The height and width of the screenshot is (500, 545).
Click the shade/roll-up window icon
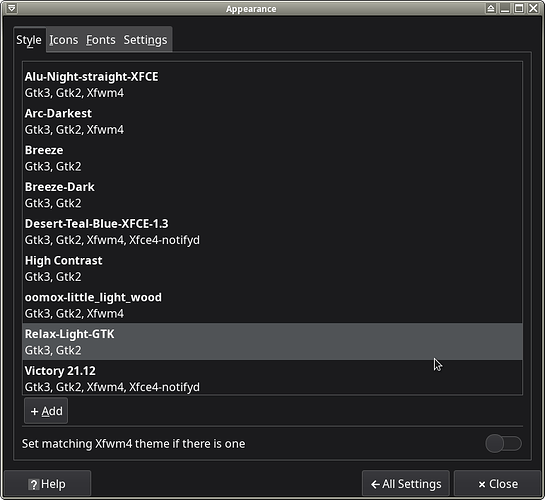tap(491, 8)
